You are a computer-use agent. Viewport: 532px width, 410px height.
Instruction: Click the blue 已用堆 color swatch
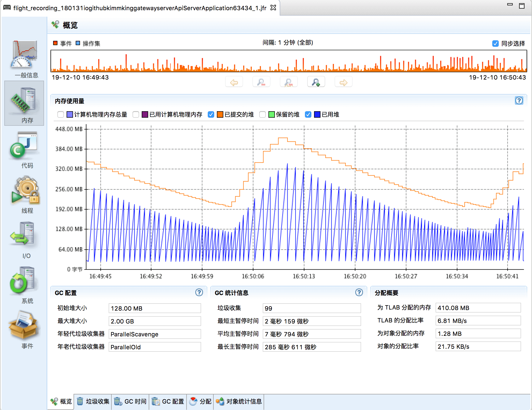tap(317, 114)
